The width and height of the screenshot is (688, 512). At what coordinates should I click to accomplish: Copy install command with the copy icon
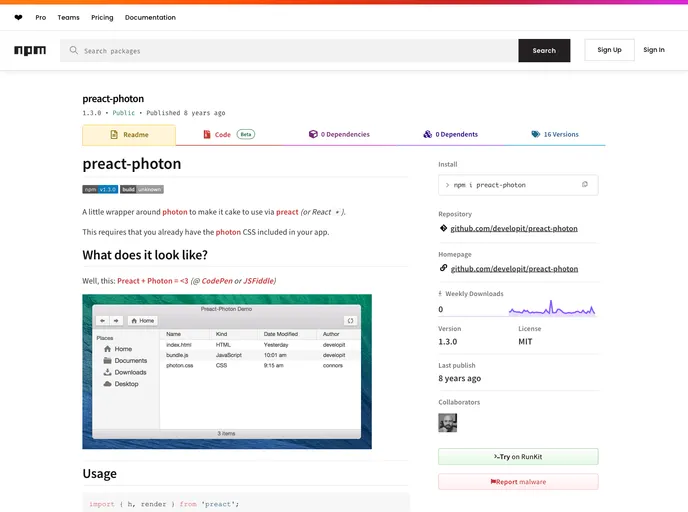(585, 184)
